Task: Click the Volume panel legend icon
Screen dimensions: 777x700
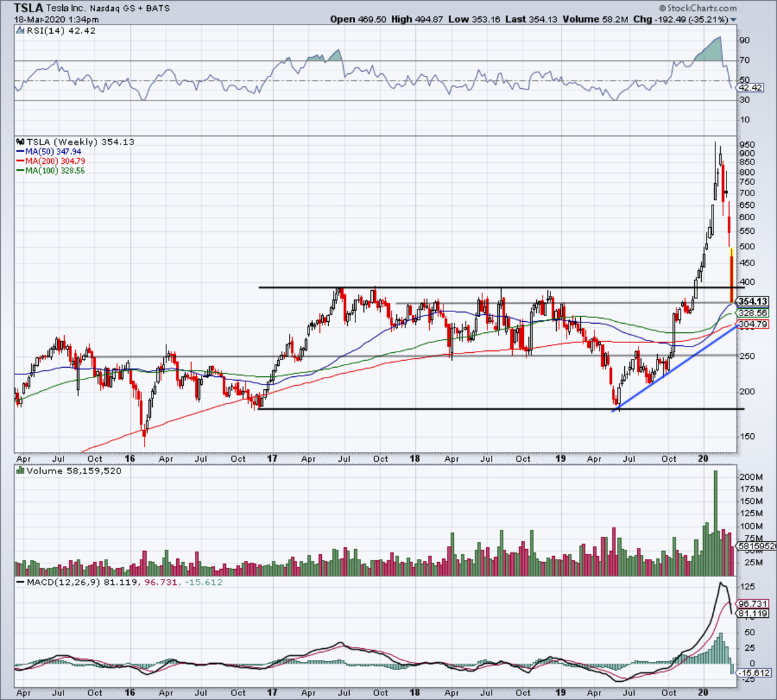Action: pyautogui.click(x=20, y=471)
